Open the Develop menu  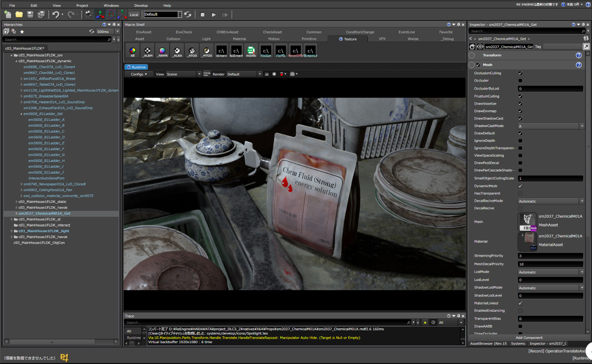141,6
